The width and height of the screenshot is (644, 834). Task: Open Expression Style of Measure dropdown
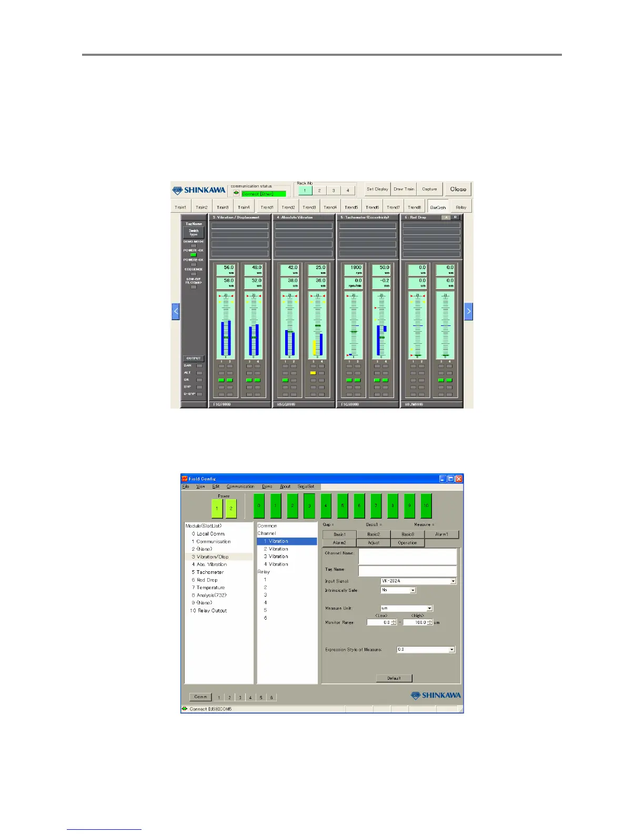click(451, 650)
